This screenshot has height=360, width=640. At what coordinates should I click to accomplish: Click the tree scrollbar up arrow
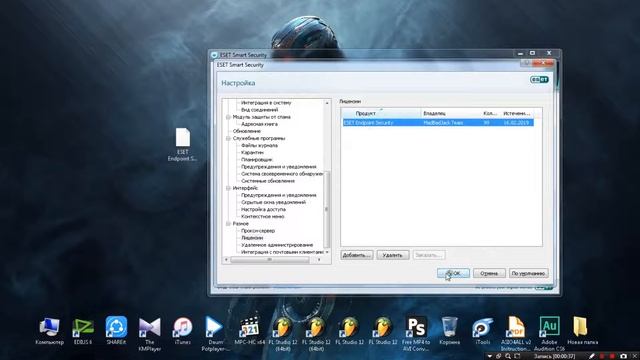(x=327, y=103)
